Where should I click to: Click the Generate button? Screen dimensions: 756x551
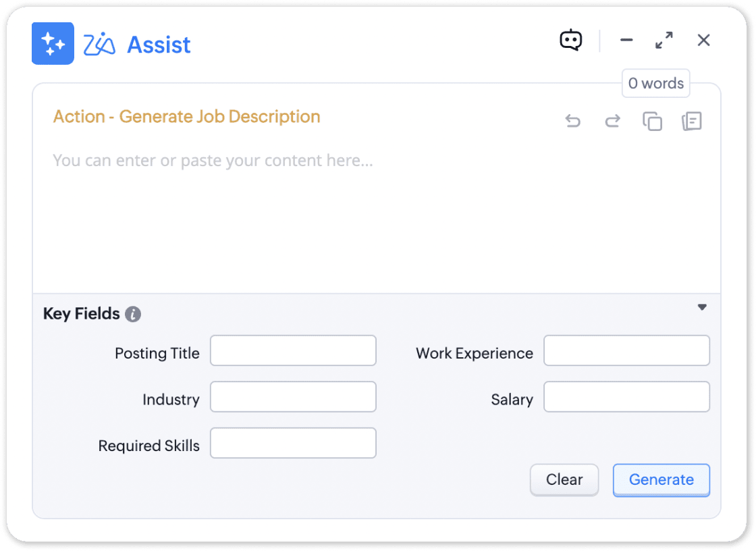click(x=661, y=480)
